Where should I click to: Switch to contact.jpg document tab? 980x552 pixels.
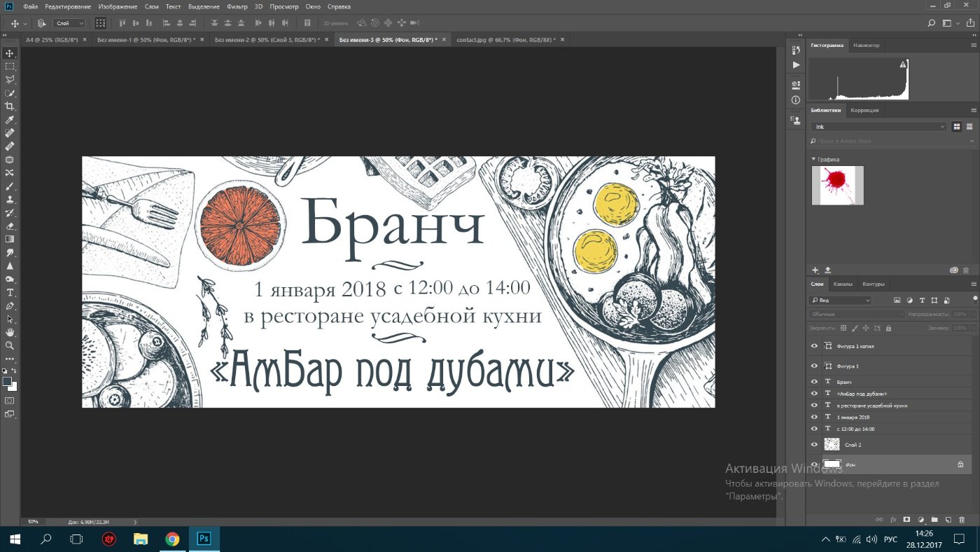505,40
